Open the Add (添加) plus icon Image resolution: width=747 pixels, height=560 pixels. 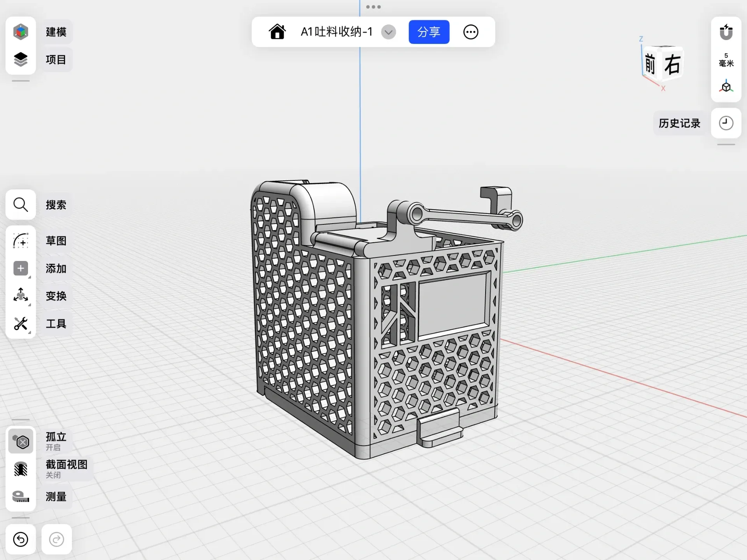(21, 268)
